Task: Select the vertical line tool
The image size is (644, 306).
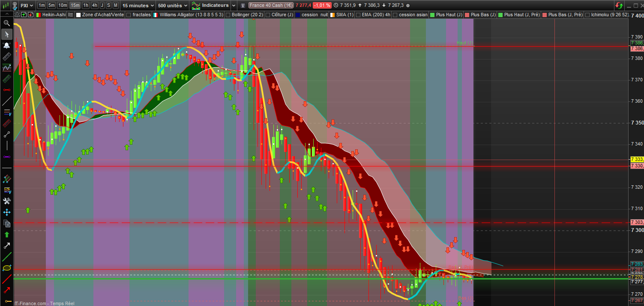Action: pyautogui.click(x=6, y=146)
